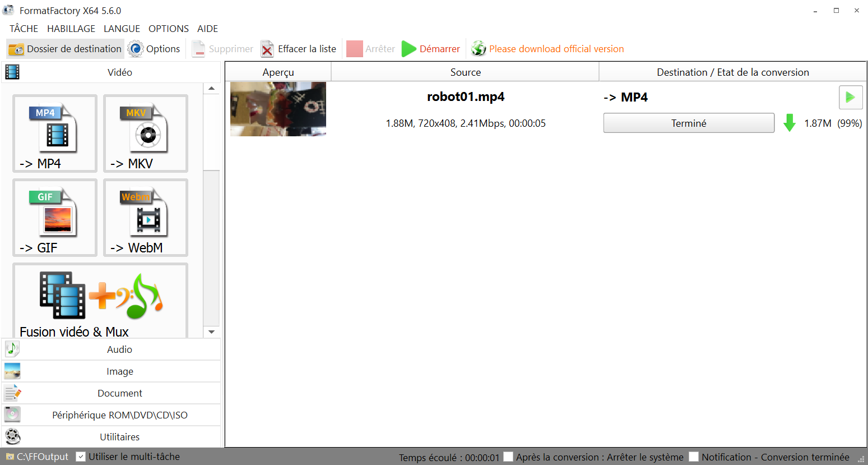The height and width of the screenshot is (465, 868).
Task: Enable Notification - Conversion terminée checkbox
Action: (x=694, y=457)
